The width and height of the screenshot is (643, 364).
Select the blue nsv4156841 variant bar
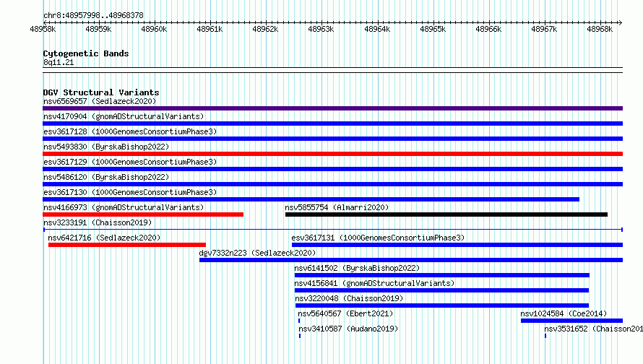click(x=441, y=290)
